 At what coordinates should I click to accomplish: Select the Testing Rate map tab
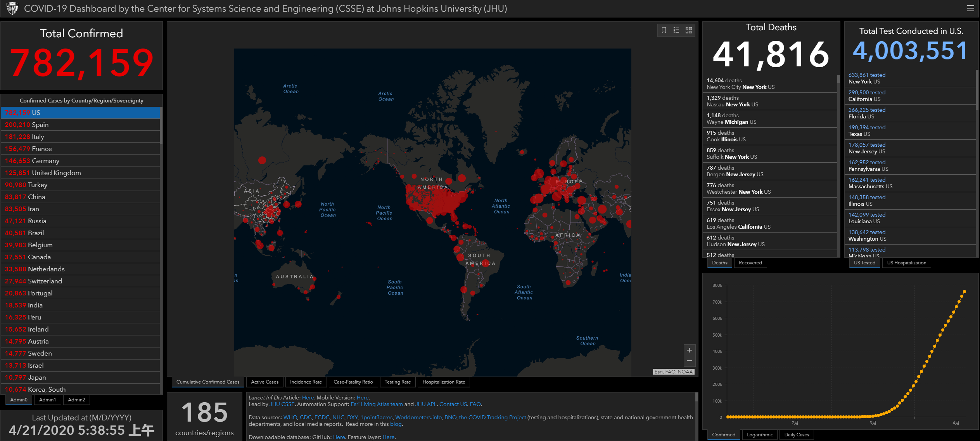[x=398, y=382]
